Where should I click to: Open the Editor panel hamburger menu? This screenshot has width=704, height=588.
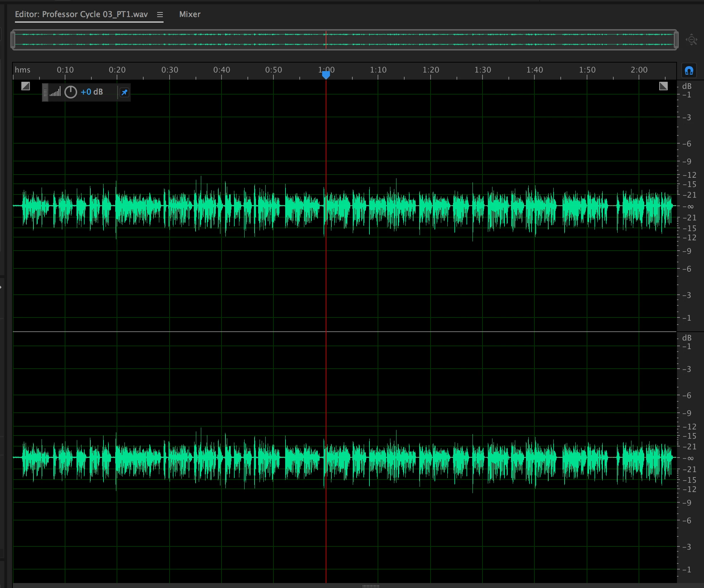160,15
